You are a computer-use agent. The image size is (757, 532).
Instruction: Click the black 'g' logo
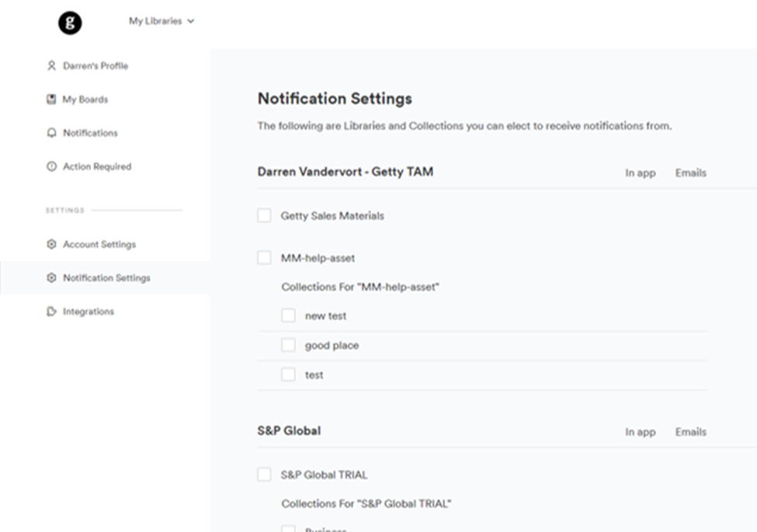70,23
